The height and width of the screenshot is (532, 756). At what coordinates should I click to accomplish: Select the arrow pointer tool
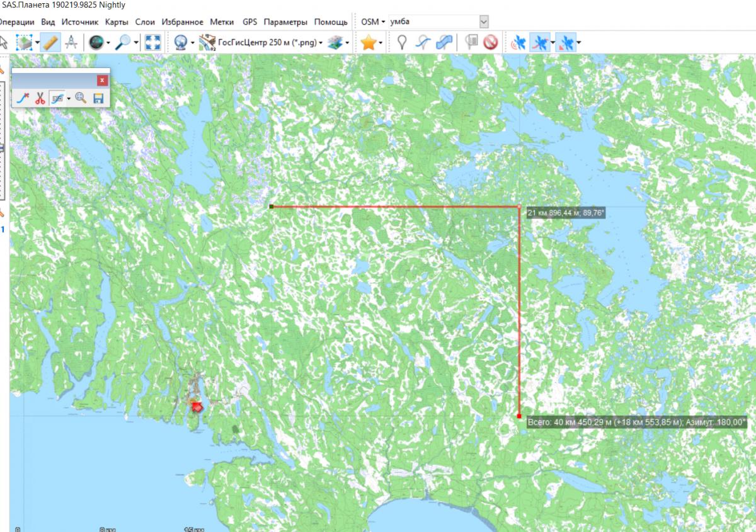(4, 43)
